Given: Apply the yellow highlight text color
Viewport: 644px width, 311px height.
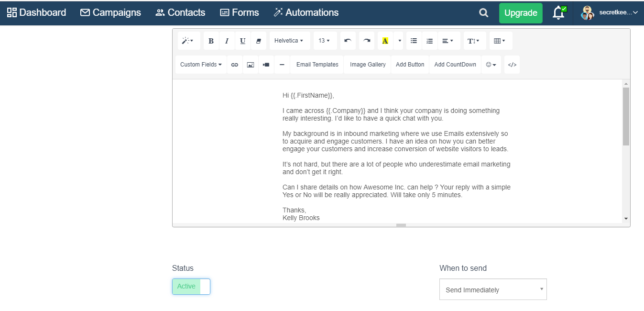Looking at the screenshot, I should click(x=385, y=41).
